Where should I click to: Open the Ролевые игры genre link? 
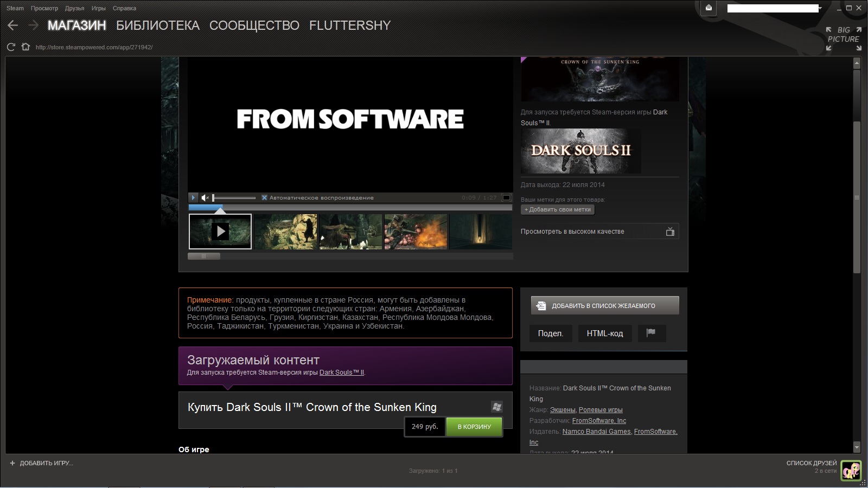601,410
